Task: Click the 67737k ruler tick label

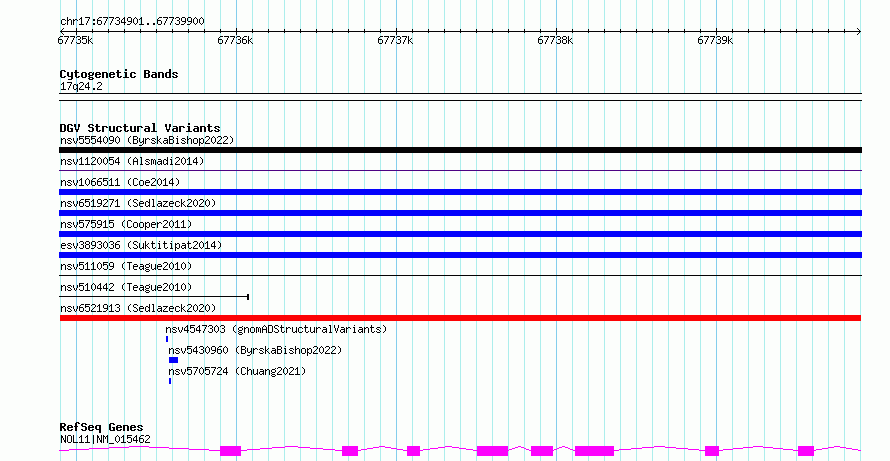Action: tap(396, 40)
